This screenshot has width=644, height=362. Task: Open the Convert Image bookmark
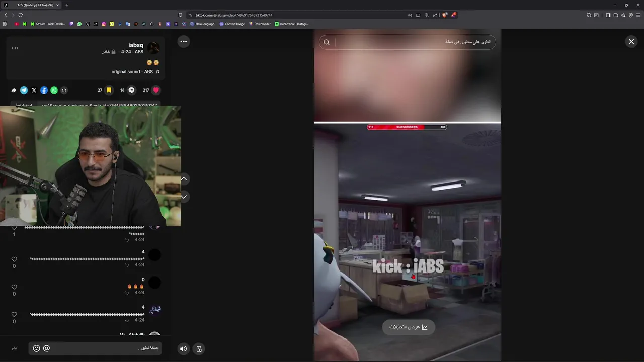[232, 24]
